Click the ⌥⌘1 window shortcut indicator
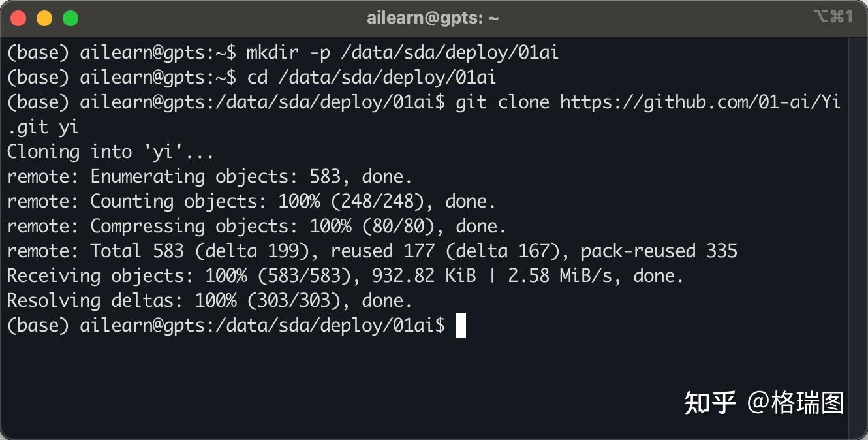 833,17
